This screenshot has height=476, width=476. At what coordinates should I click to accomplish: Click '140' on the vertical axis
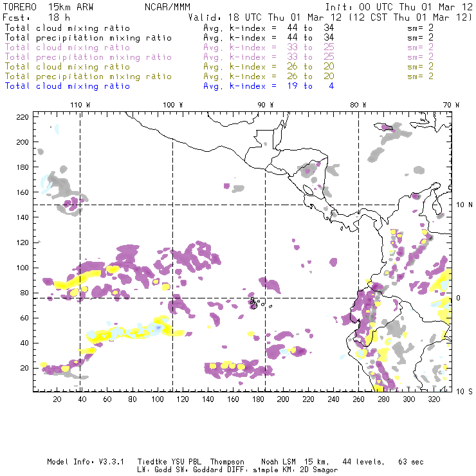click(x=23, y=217)
